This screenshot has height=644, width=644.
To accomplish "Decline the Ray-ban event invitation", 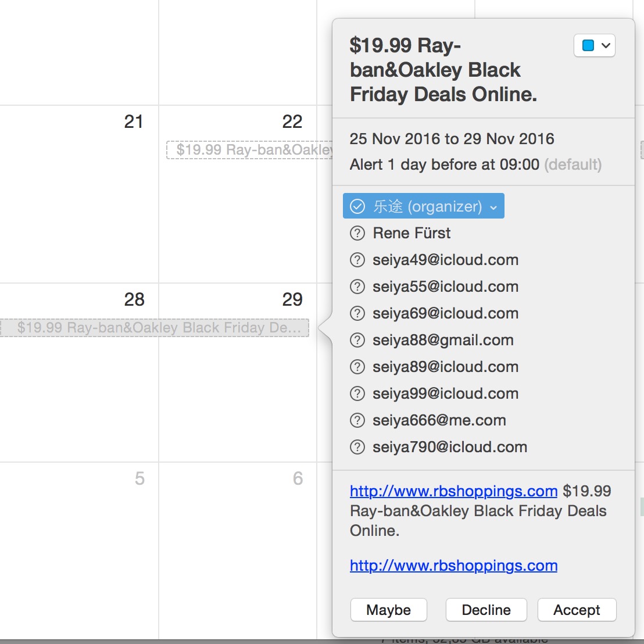I will pyautogui.click(x=486, y=610).
